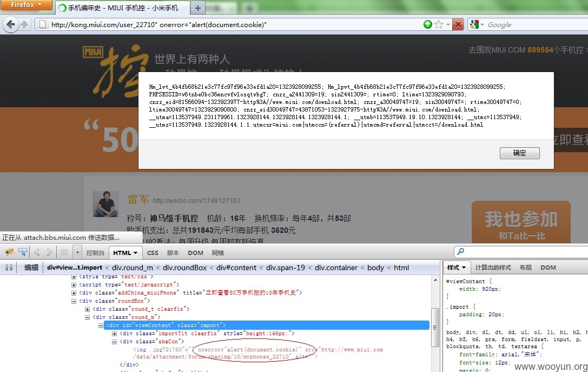Select the div#content breadcrumb
The image size is (588, 372).
(236, 267)
